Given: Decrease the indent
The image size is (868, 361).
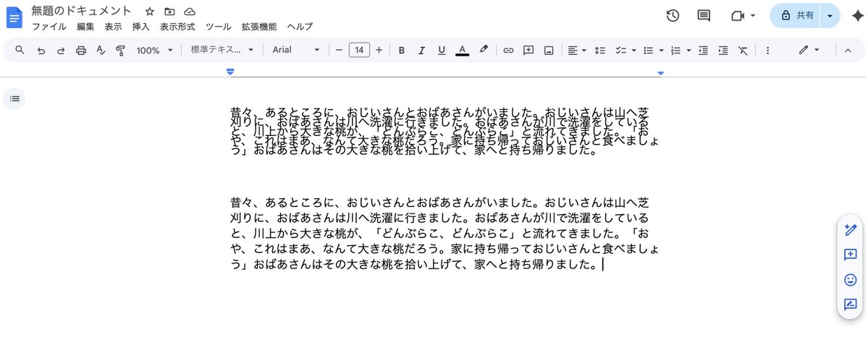Looking at the screenshot, I should point(703,51).
